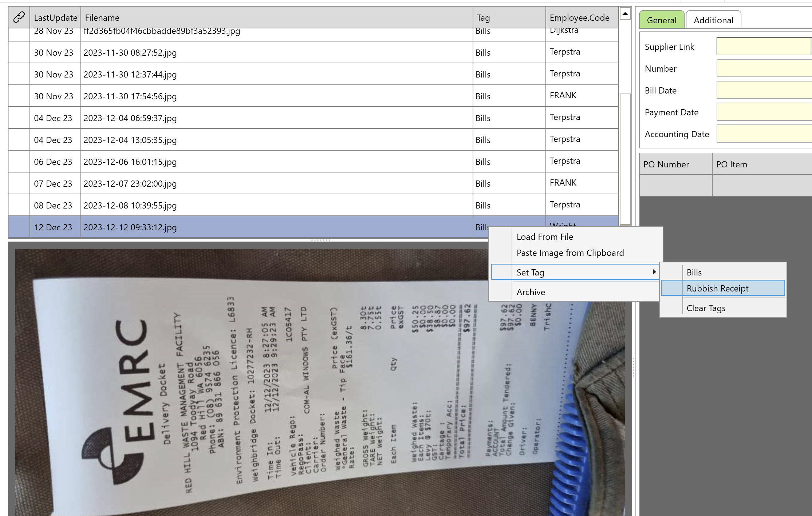This screenshot has height=516, width=812.
Task: Click into the Accounting Date field
Action: coord(764,134)
